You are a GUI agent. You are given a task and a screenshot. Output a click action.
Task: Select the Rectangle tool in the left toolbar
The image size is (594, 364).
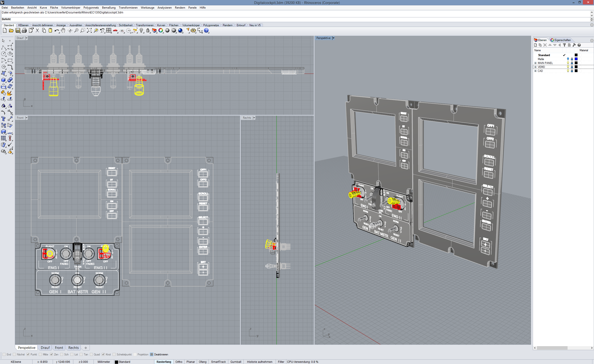(x=10, y=61)
